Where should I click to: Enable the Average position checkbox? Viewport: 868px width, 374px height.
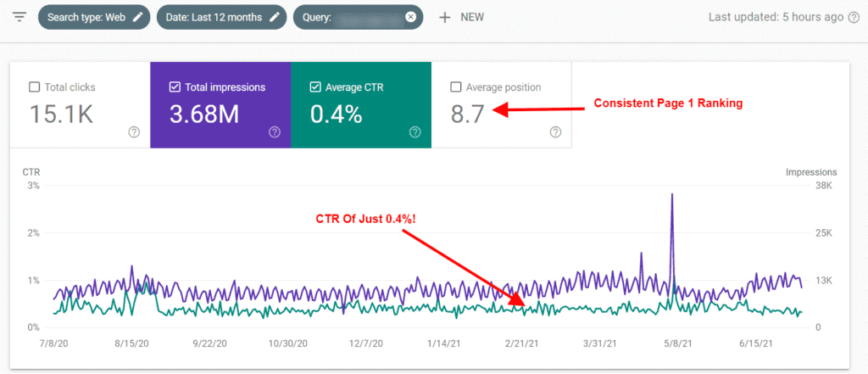pos(456,87)
